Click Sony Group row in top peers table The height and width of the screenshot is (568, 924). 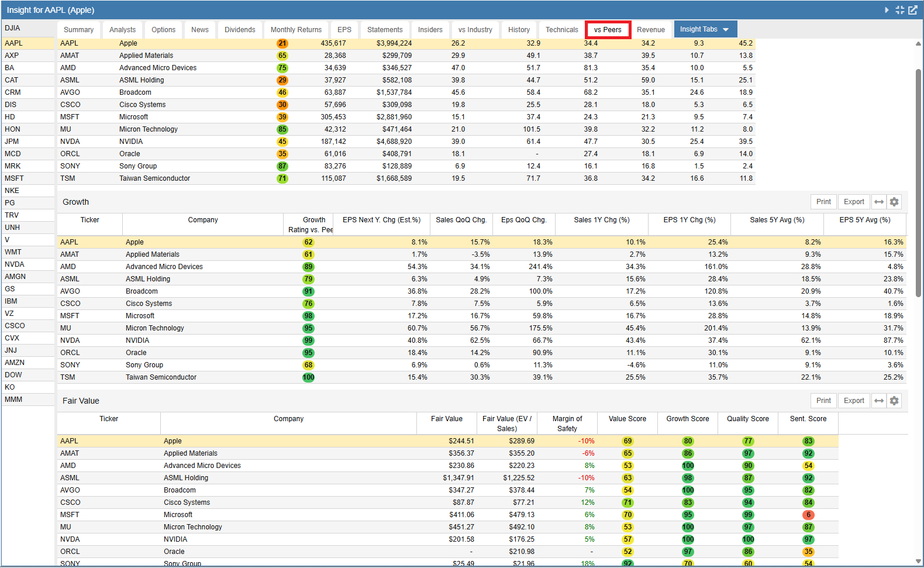click(x=406, y=166)
